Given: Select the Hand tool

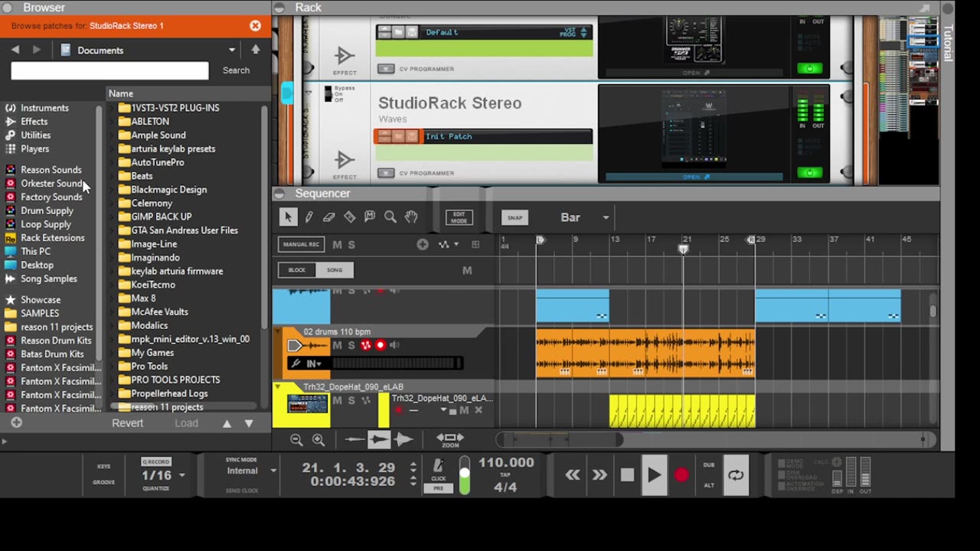Looking at the screenshot, I should pos(411,217).
